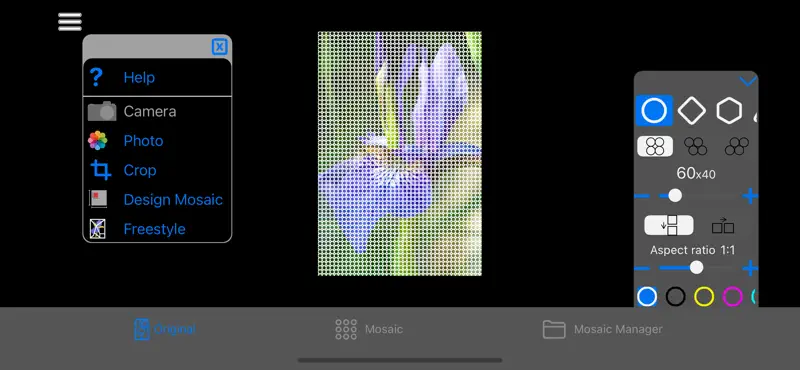The height and width of the screenshot is (370, 800).
Task: Click the Help question mark icon
Action: pyautogui.click(x=96, y=77)
